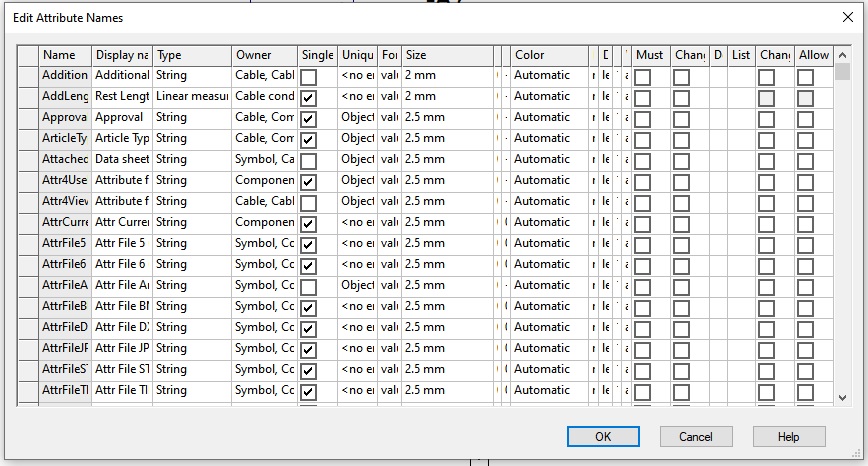This screenshot has height=466, width=868.
Task: Enable Must checkbox in the Approval row
Action: click(x=643, y=118)
